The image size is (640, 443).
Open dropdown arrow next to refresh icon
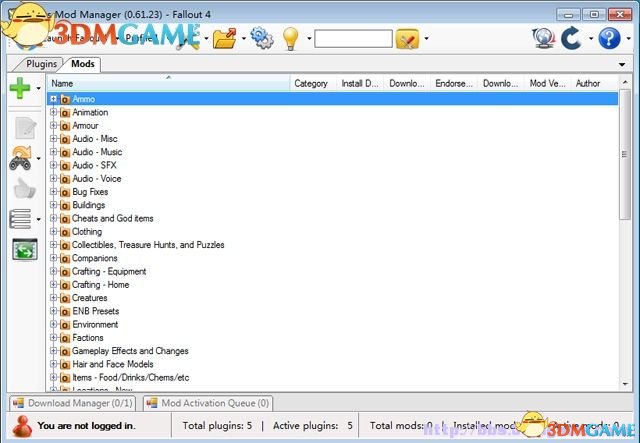[591, 38]
